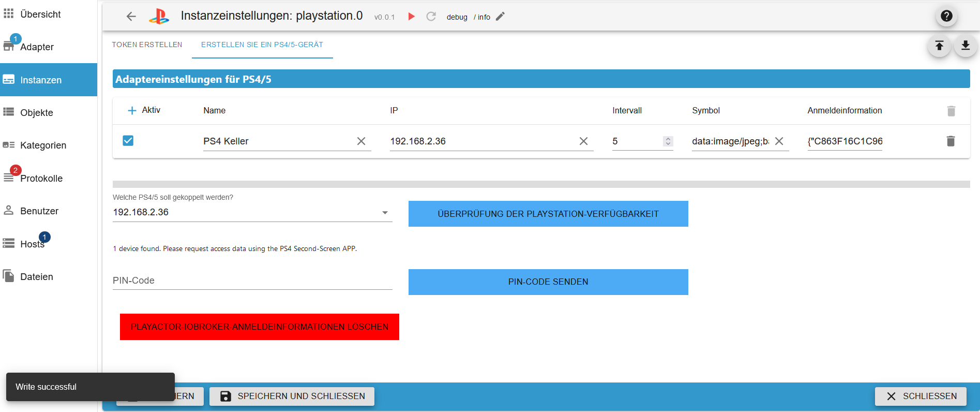Add a new PS4/5 device row with plus icon
980x412 pixels.
pyautogui.click(x=132, y=110)
